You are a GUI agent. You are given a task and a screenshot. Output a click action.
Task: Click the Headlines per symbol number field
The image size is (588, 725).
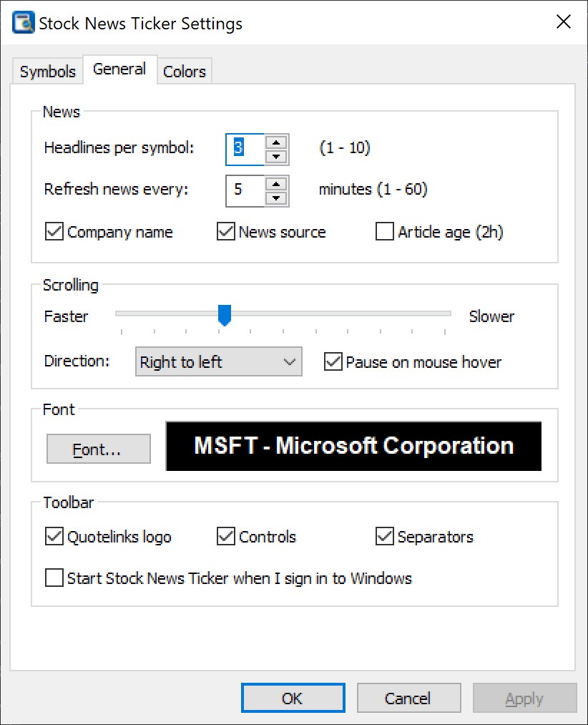point(245,149)
